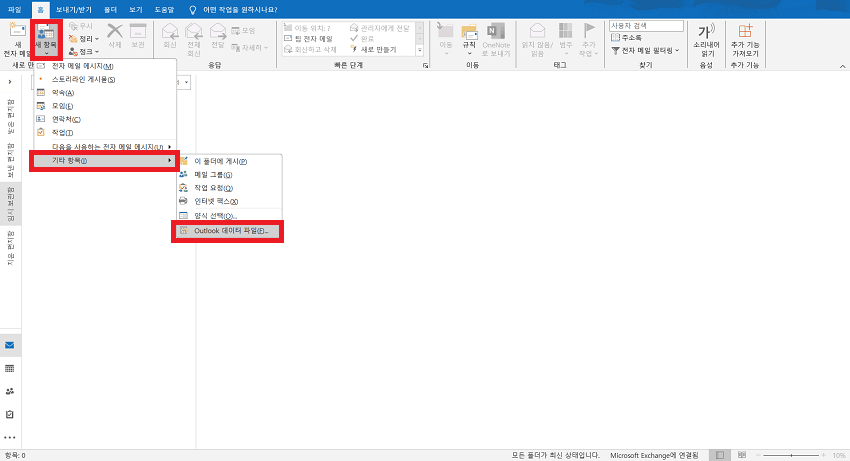The image size is (850, 461).
Task: Click the 추가 기능 가져오기 add-ins icon
Action: (745, 31)
